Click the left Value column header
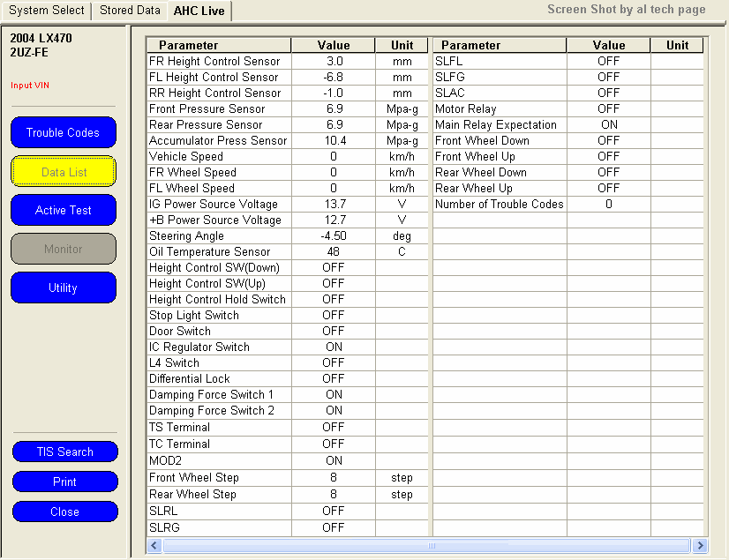This screenshot has height=560, width=729. click(333, 45)
